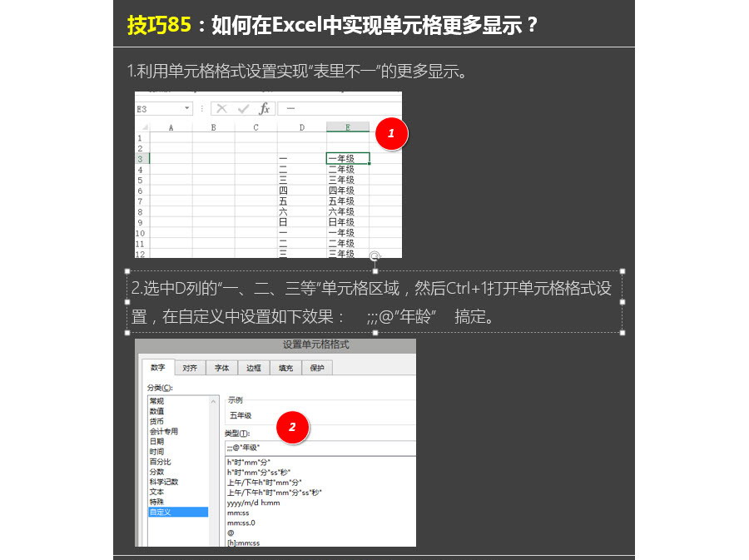Select column D via its header
Image resolution: width=749 pixels, height=560 pixels.
pyautogui.click(x=302, y=127)
